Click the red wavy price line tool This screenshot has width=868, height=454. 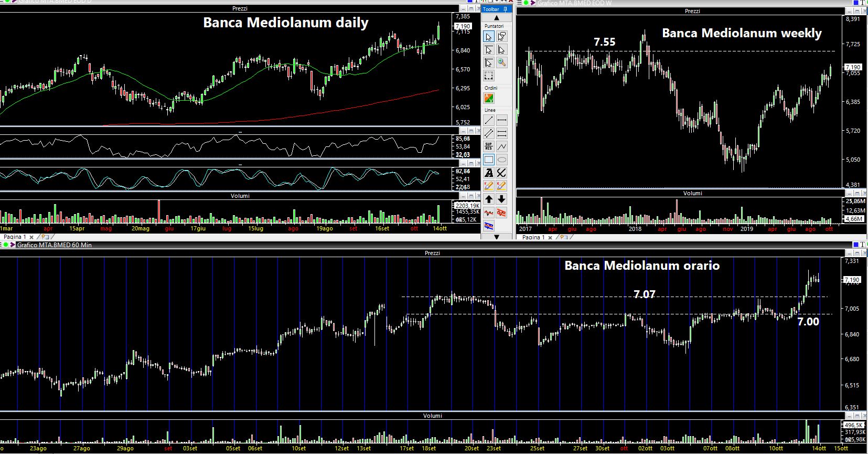(489, 213)
